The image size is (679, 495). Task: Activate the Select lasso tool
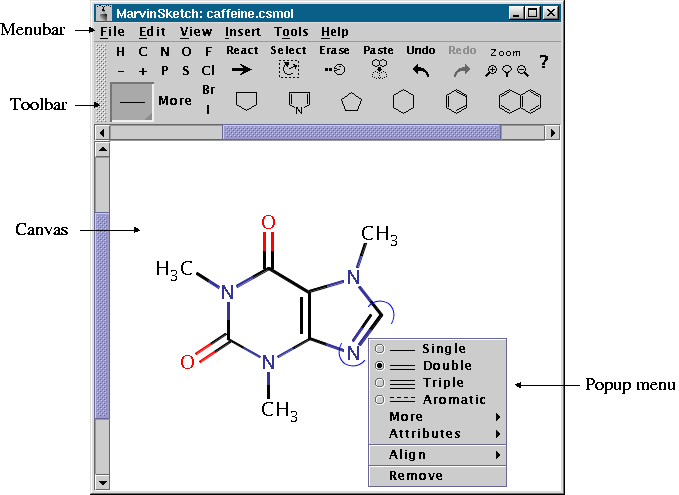click(289, 69)
